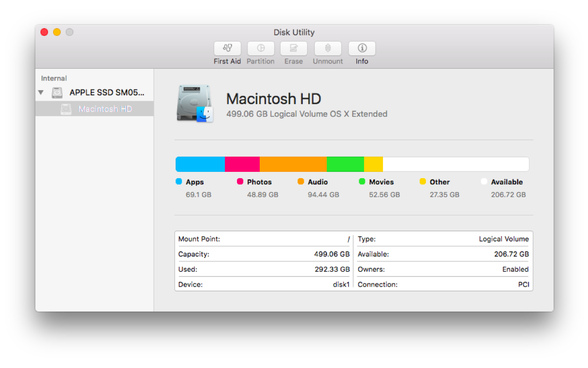Image resolution: width=588 pixels, height=368 pixels.
Task: Click the 48.89 GB Photos size value
Action: 263,195
